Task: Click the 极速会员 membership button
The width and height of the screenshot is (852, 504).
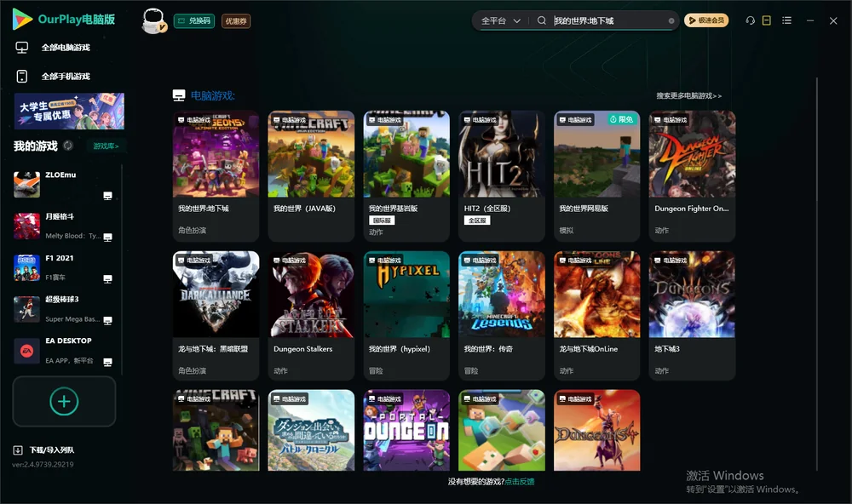Action: click(706, 20)
